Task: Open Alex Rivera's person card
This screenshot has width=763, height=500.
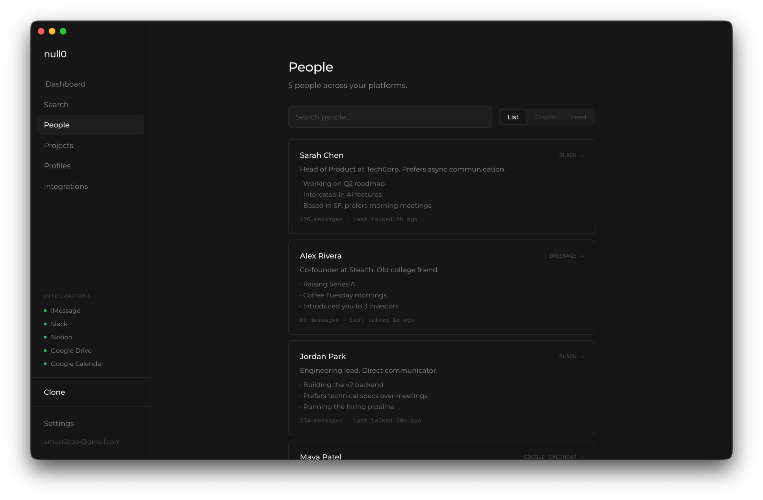Action: [x=441, y=287]
